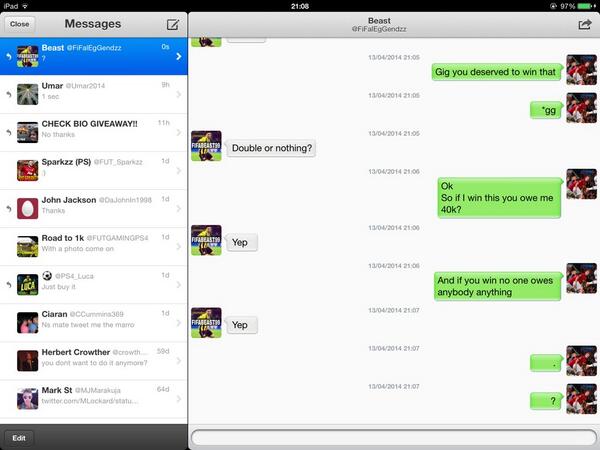Tap chevron on Road to 1k row

coord(179,247)
